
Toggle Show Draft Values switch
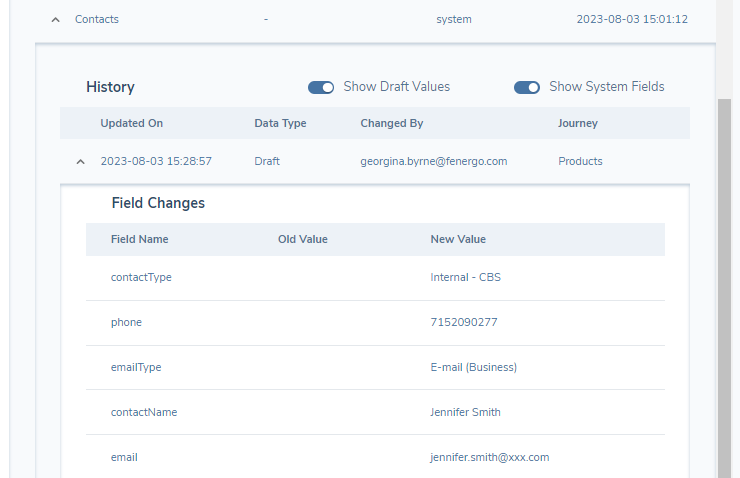pos(321,87)
